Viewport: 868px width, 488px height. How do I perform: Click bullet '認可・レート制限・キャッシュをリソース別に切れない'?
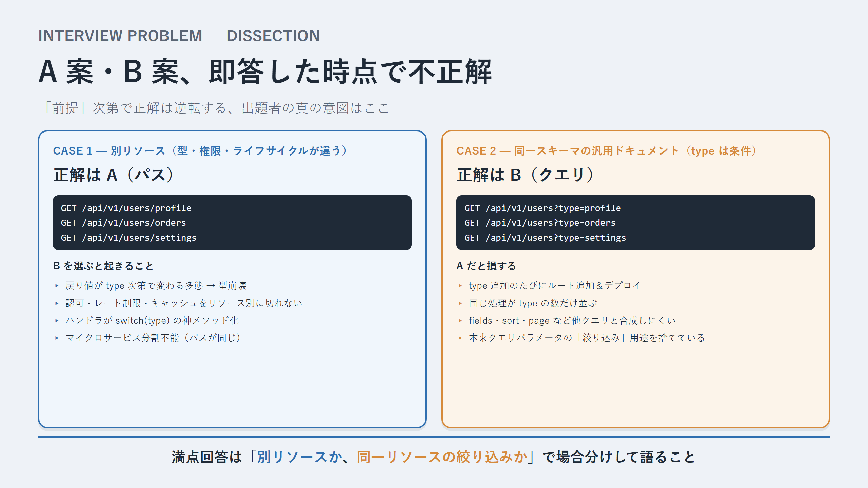point(184,303)
